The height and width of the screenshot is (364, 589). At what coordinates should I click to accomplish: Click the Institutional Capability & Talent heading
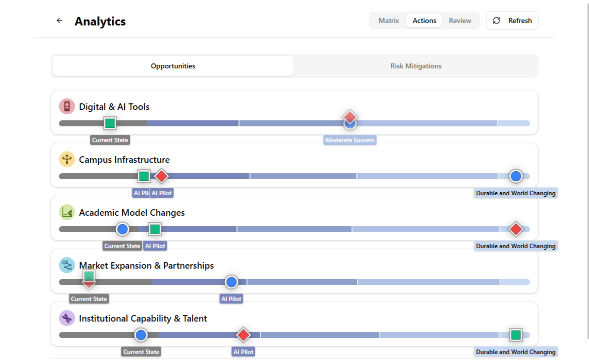coord(142,319)
